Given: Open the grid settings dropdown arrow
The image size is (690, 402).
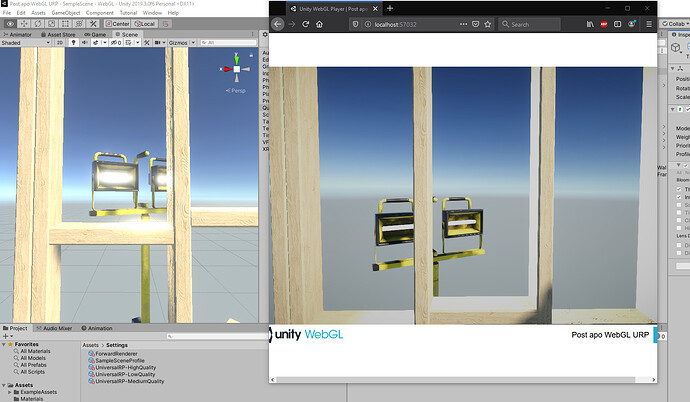Looking at the screenshot, I should [x=137, y=43].
